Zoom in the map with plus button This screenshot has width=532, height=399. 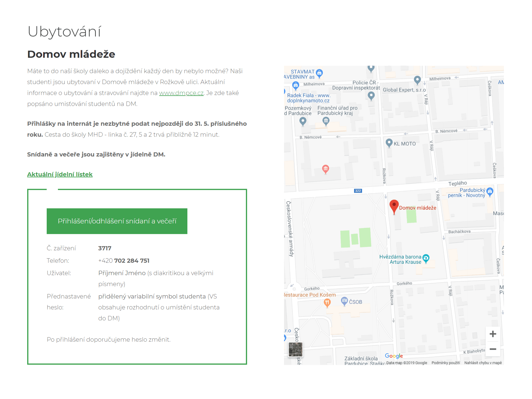[493, 334]
